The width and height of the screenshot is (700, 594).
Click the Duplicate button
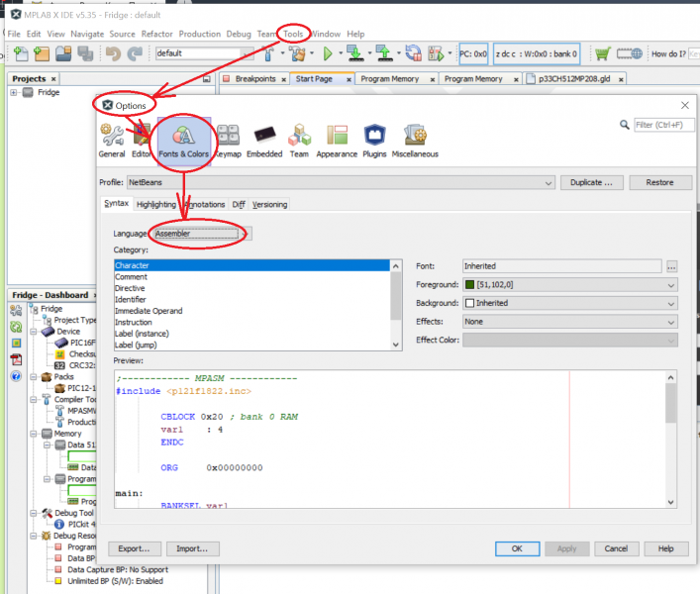(591, 182)
